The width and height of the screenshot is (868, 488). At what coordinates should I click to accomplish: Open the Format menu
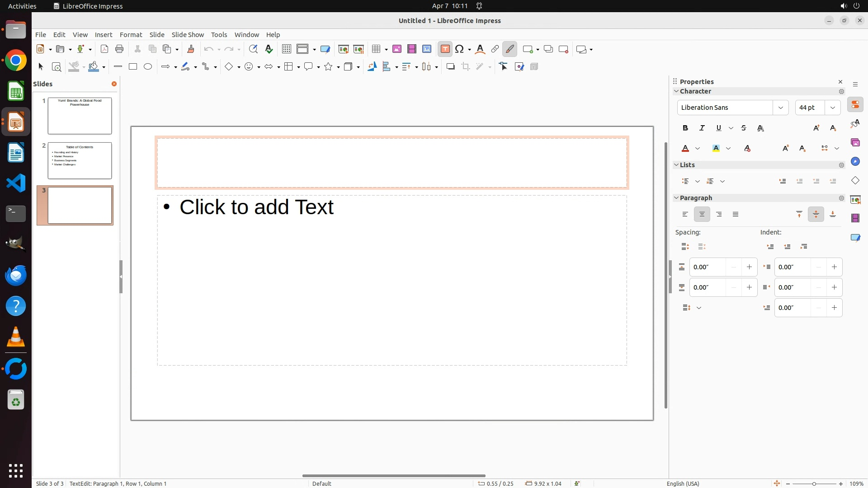131,35
